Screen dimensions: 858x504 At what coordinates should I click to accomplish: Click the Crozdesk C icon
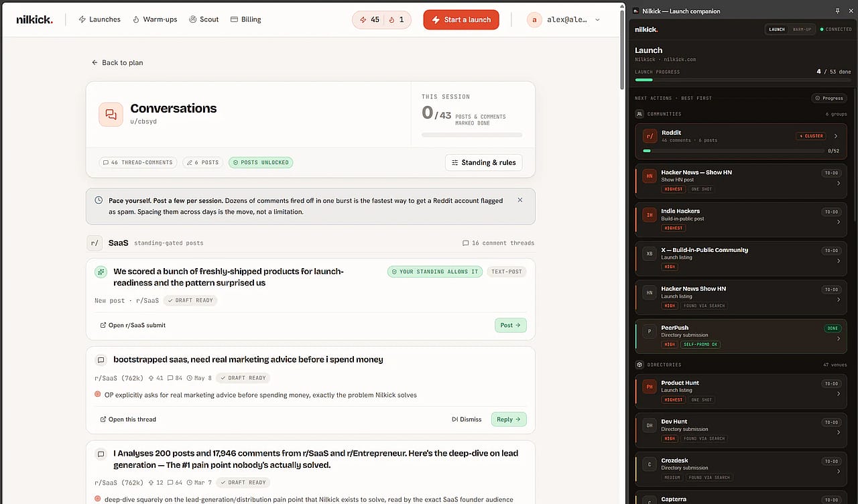pos(650,464)
